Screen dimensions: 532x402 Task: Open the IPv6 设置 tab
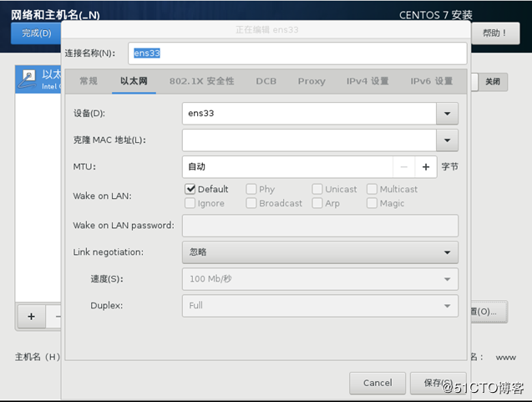pos(432,81)
